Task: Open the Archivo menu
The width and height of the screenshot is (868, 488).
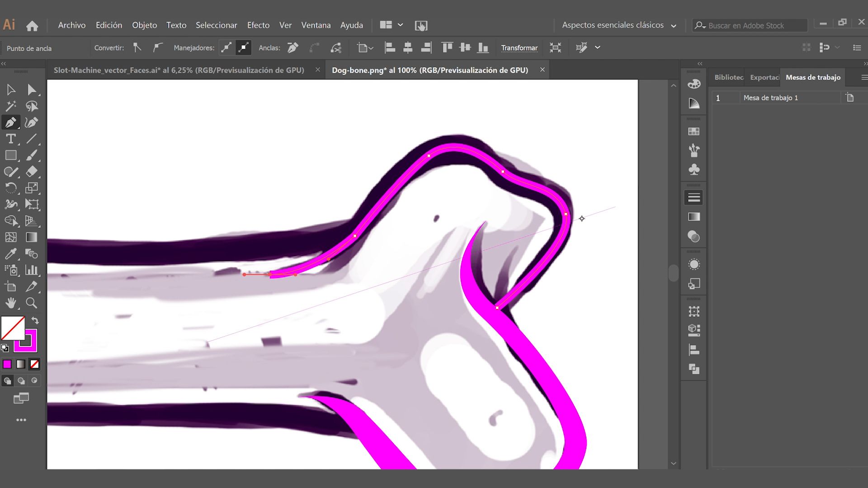Action: pyautogui.click(x=71, y=25)
